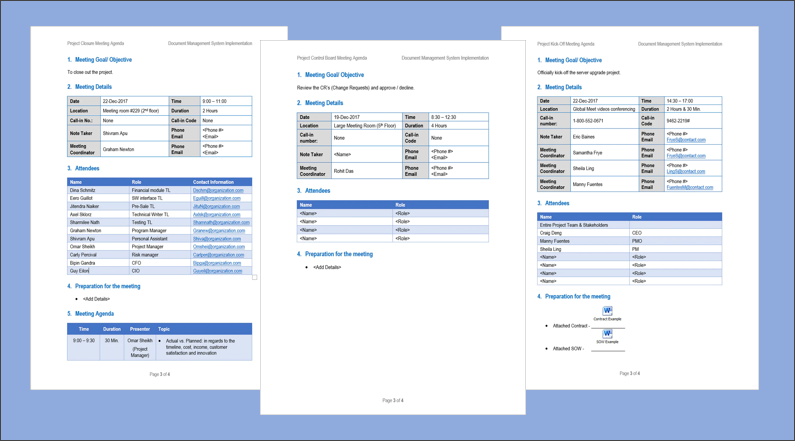The image size is (795, 441).
Task: Open Manny Fuentes' FuentesM@contact.com link
Action: pos(690,187)
